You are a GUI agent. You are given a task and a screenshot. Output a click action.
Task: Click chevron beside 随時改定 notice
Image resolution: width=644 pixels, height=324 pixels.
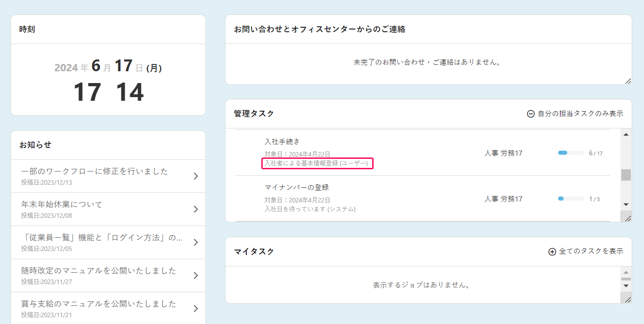(196, 275)
